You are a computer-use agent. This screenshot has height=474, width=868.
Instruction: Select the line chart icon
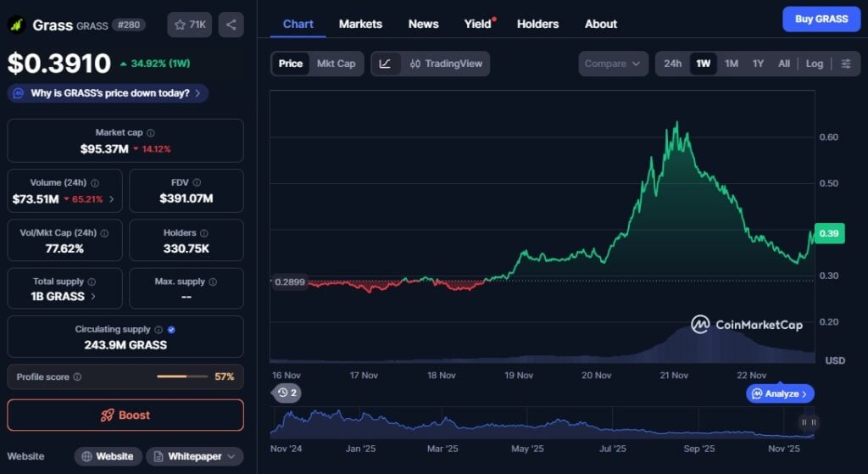coord(385,64)
